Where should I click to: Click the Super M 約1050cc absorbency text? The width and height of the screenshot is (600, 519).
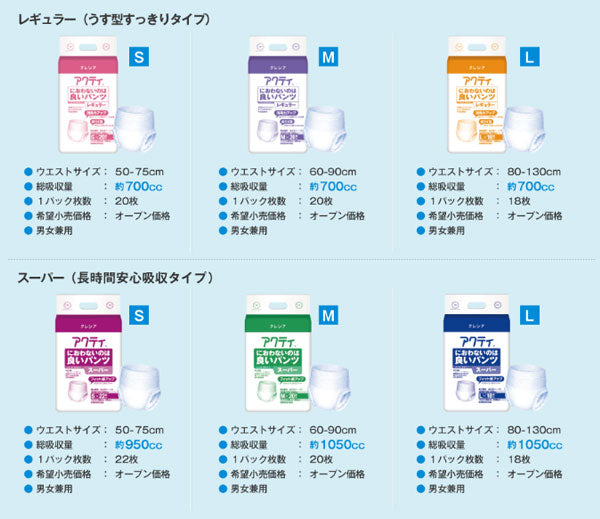(337, 445)
